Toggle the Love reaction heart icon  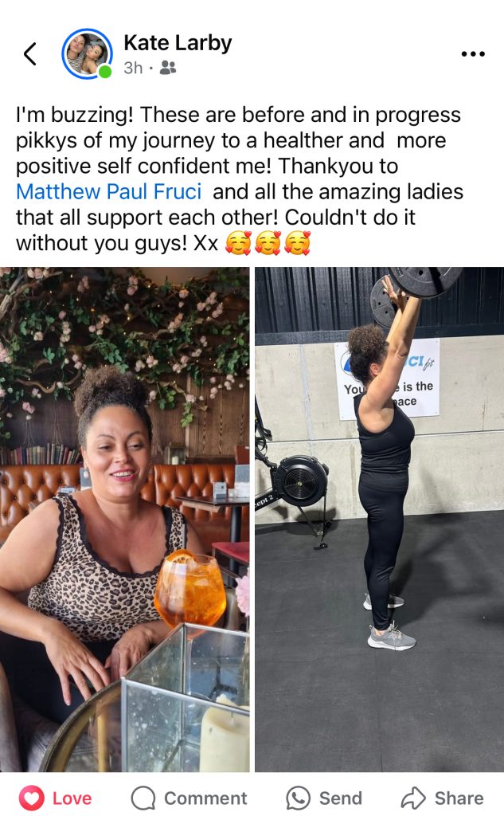tap(32, 798)
